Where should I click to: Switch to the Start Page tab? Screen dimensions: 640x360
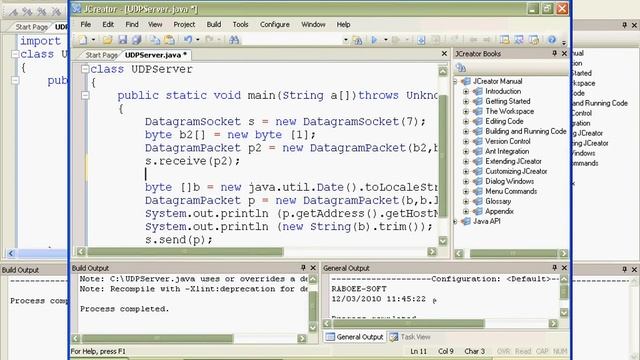[x=101, y=55]
